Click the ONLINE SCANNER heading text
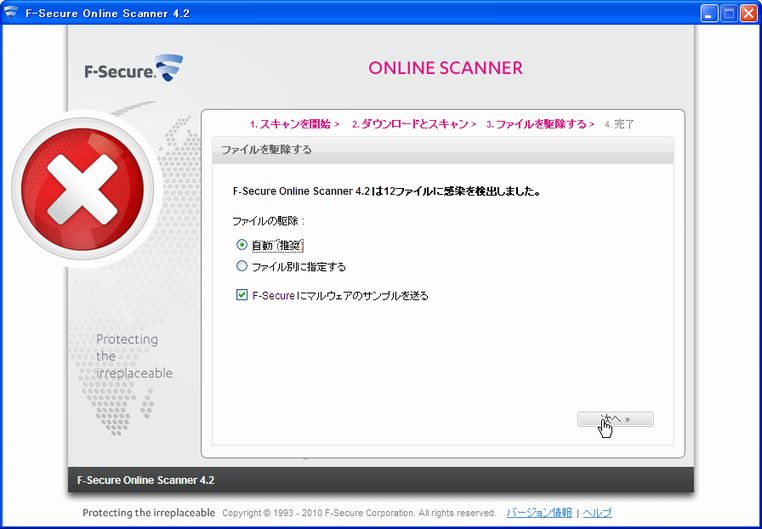Viewport: 762px width, 529px height. [445, 68]
